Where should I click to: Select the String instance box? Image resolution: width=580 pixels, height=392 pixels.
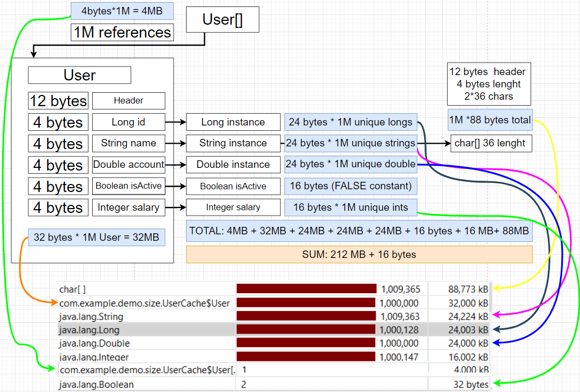click(x=233, y=143)
